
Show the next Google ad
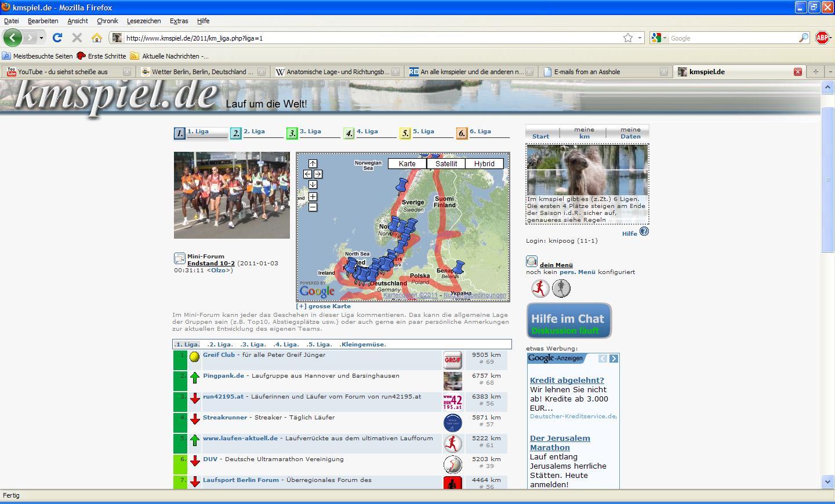click(x=613, y=359)
